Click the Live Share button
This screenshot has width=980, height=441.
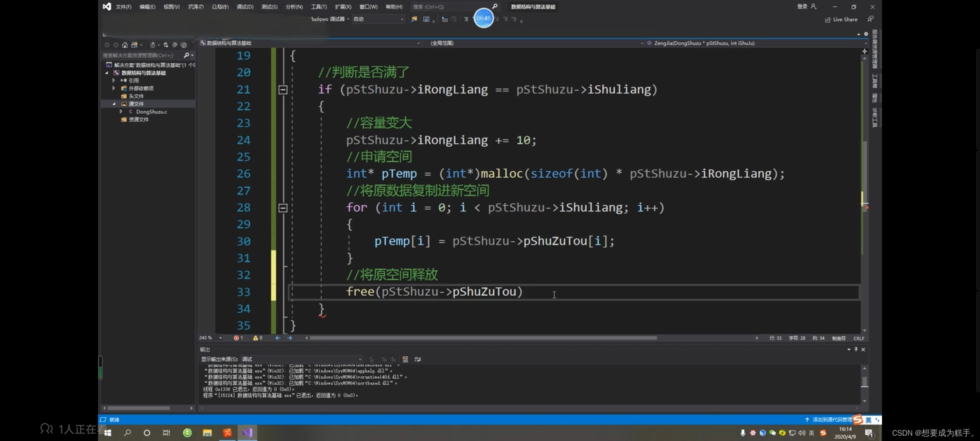click(841, 20)
